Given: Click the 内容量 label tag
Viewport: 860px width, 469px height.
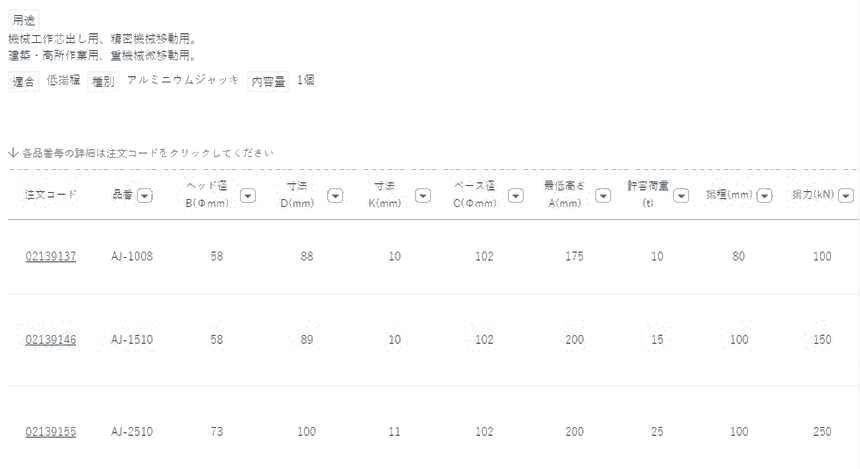Looking at the screenshot, I should point(268,82).
